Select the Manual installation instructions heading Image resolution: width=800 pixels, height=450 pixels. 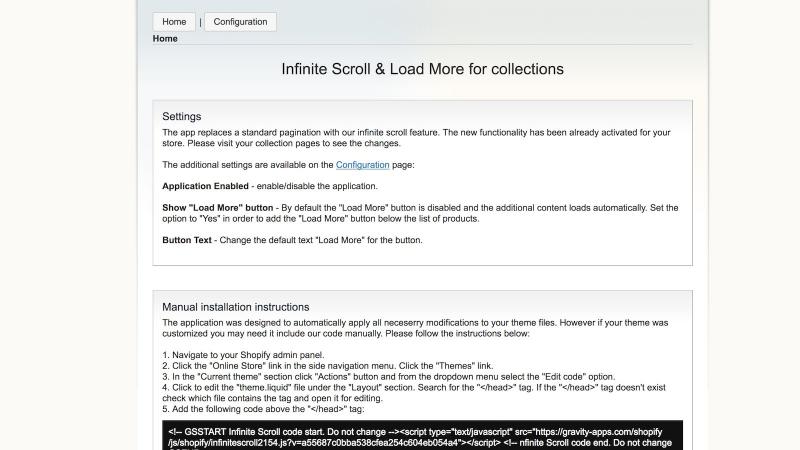tap(236, 307)
